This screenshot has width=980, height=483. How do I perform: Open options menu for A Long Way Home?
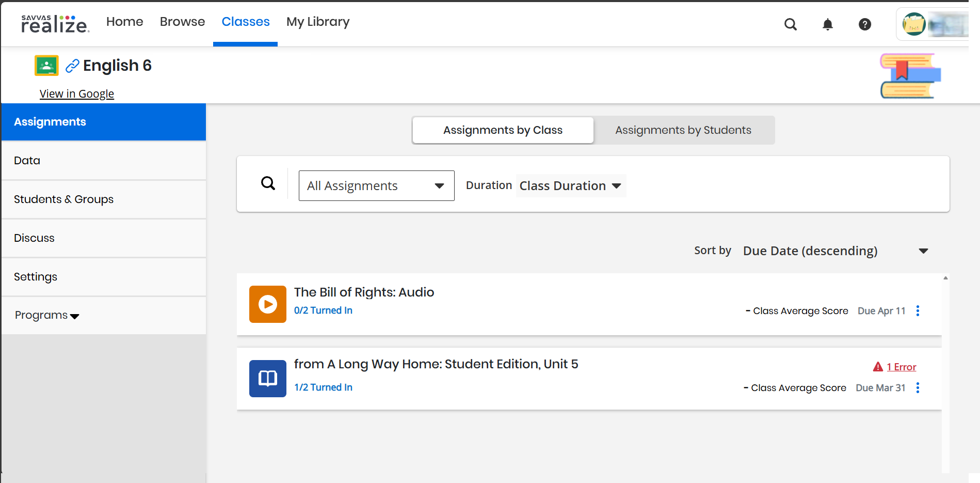click(x=918, y=387)
